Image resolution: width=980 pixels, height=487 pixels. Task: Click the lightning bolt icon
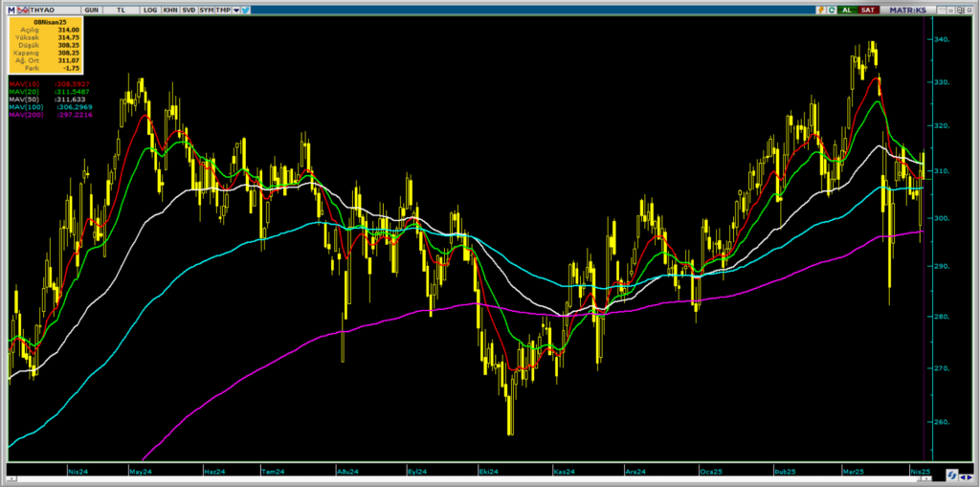click(x=821, y=9)
